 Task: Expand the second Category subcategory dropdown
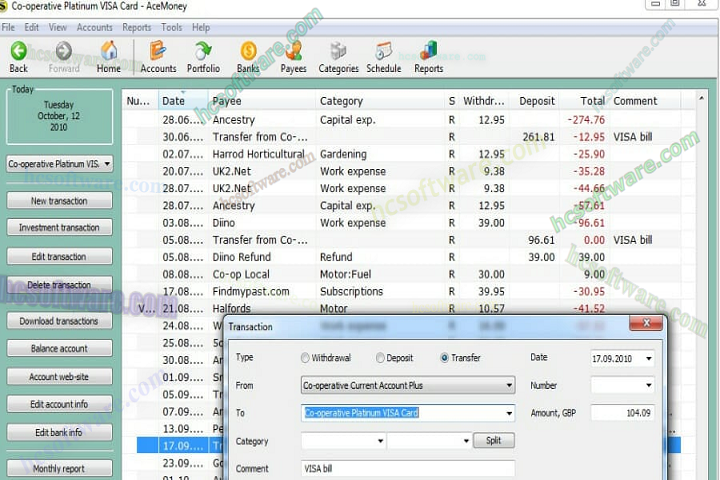pyautogui.click(x=466, y=441)
